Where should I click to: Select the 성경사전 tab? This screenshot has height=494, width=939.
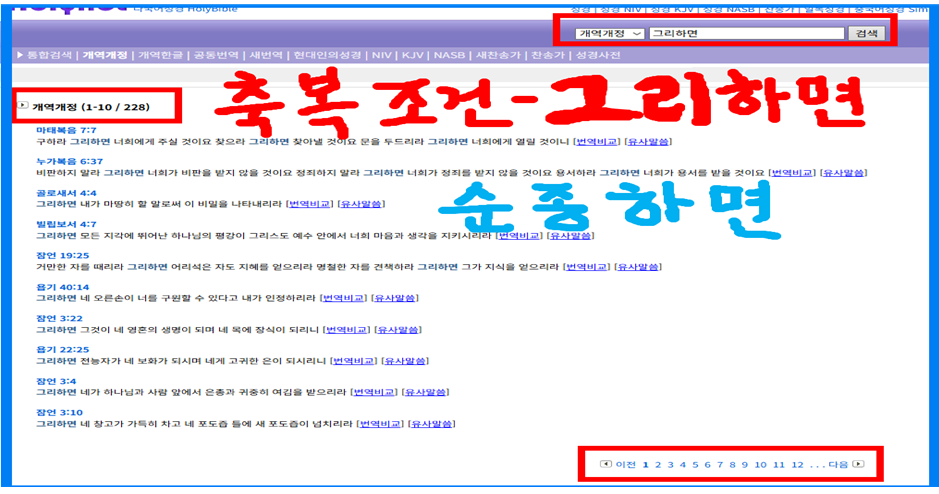600,56
